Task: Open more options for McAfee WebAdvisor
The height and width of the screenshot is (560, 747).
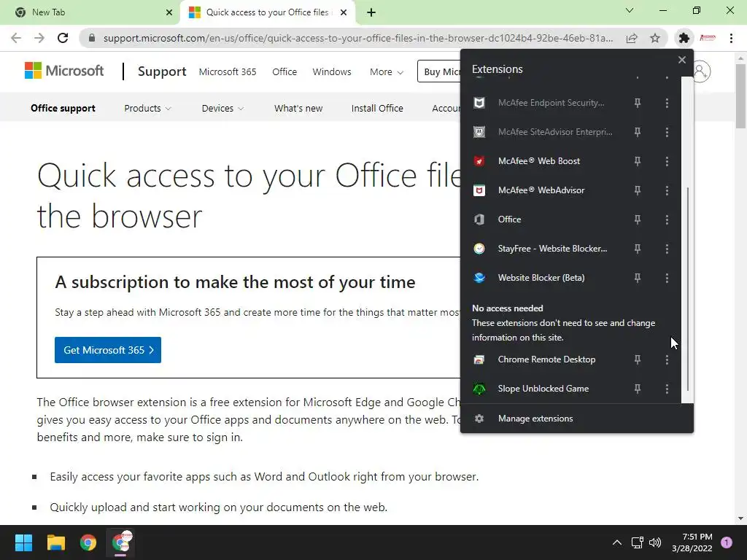Action: 667,190
